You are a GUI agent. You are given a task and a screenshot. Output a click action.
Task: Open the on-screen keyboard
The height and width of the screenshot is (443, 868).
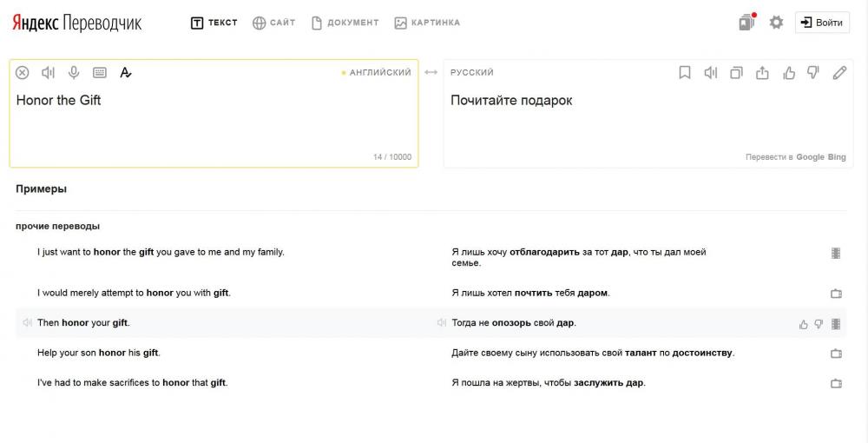point(100,73)
